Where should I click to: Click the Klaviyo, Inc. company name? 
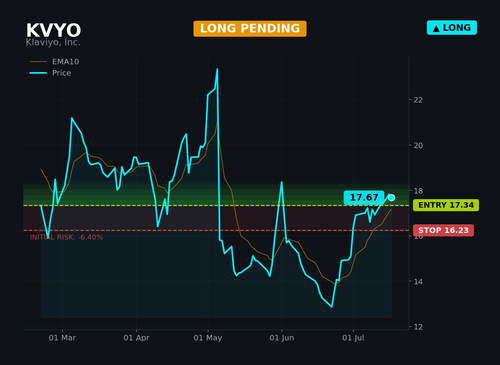(x=53, y=42)
